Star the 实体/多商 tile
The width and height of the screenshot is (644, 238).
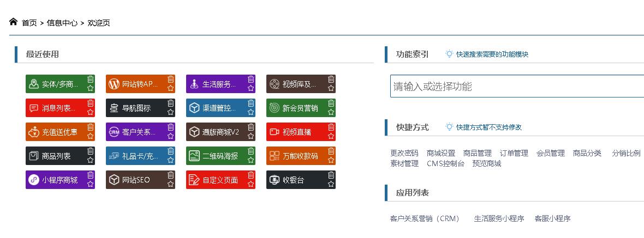click(91, 88)
